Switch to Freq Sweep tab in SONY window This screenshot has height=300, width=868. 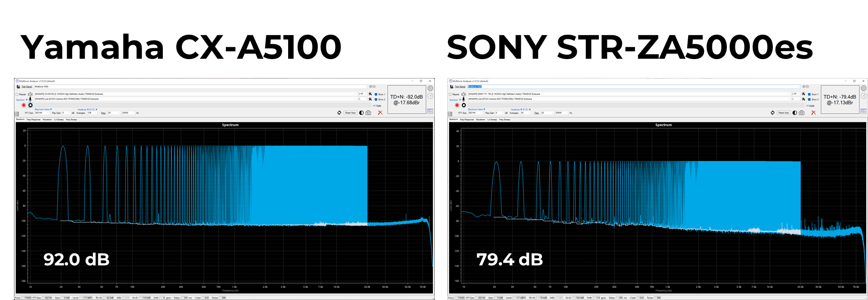(505, 120)
